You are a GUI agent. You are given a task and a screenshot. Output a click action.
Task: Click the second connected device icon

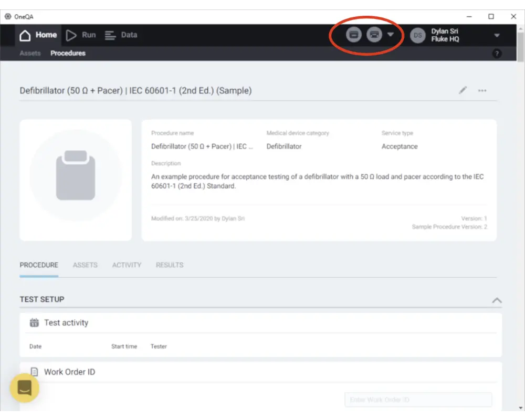(374, 35)
